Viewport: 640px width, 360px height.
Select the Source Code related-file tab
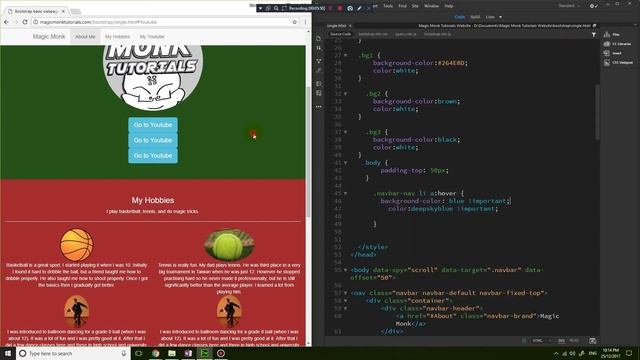tap(340, 34)
